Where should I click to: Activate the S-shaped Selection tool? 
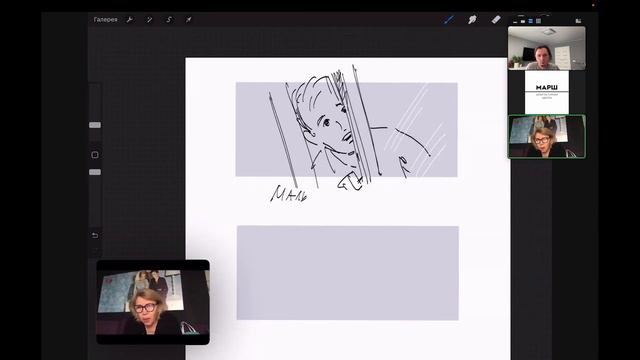click(169, 20)
